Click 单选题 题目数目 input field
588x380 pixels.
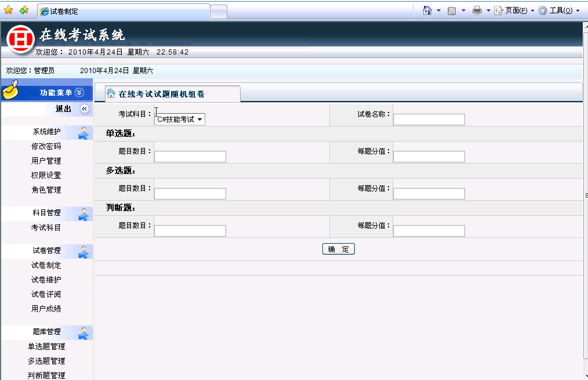click(x=190, y=157)
